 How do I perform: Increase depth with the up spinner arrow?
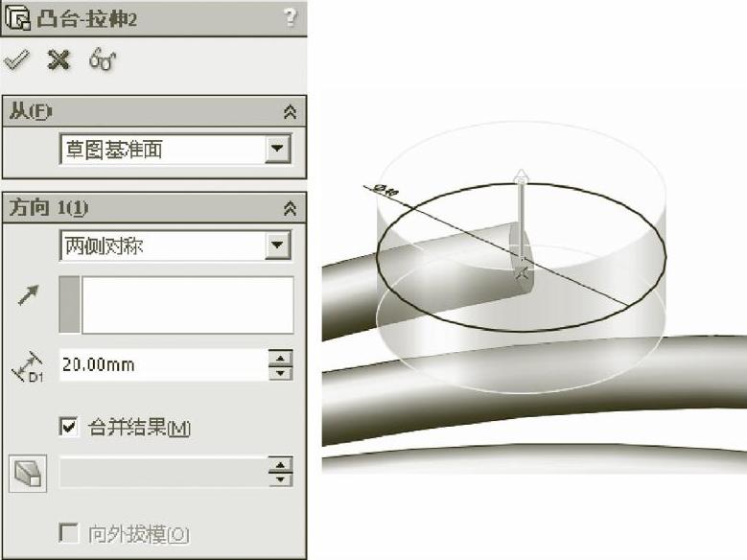(280, 358)
